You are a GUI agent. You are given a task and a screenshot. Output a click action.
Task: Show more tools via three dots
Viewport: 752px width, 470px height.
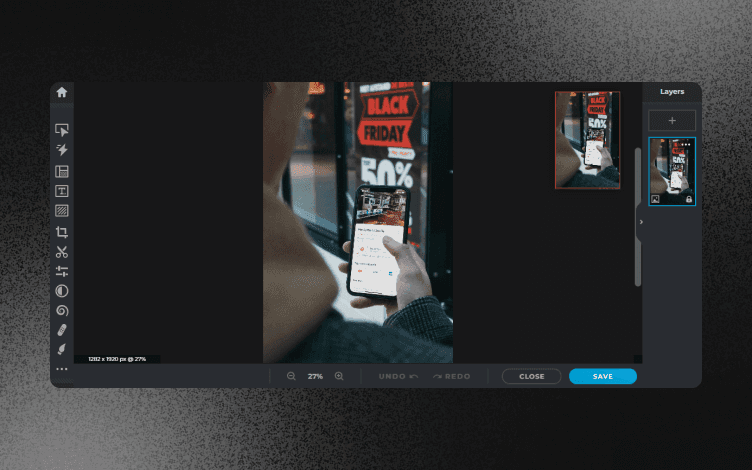(x=61, y=369)
